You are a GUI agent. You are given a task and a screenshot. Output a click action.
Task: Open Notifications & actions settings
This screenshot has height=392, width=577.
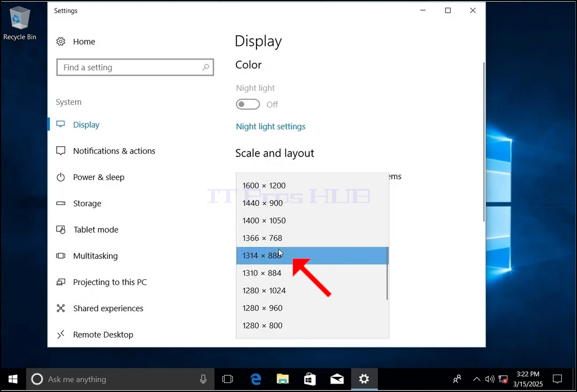[114, 151]
